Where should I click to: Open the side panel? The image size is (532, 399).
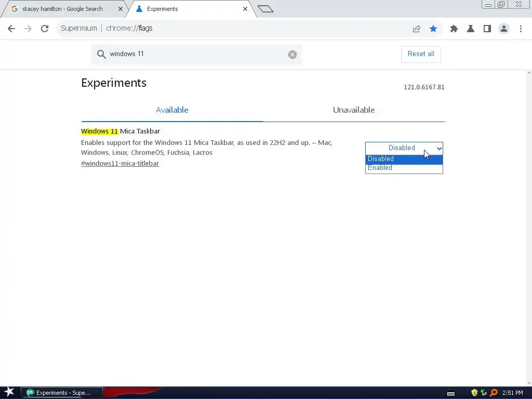pyautogui.click(x=487, y=29)
